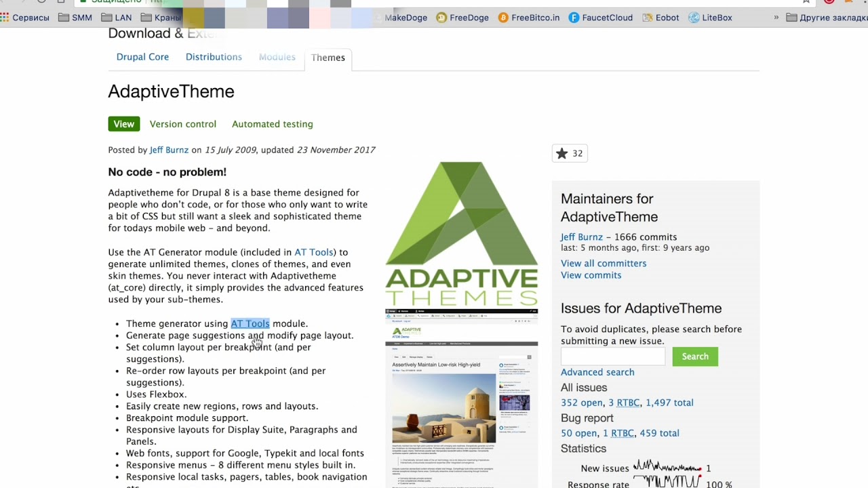Open the Eobot bookmark
This screenshot has width=868, height=488.
(660, 18)
